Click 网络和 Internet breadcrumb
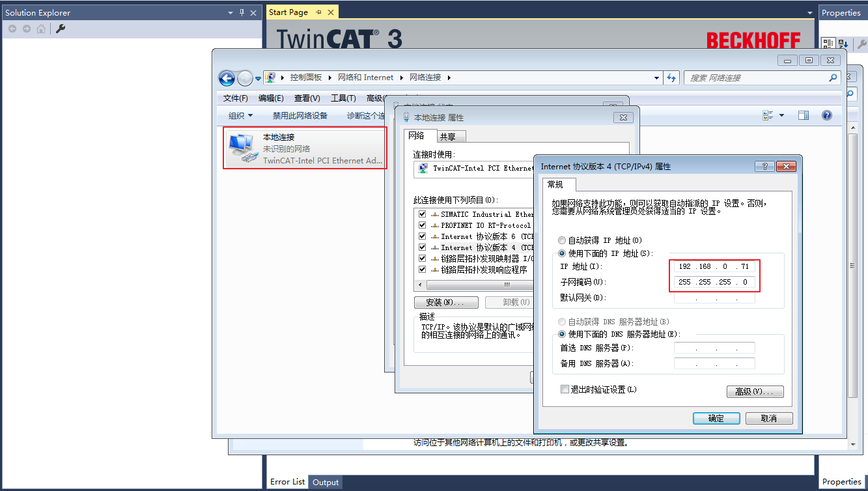Viewport: 868px width, 491px height. point(365,77)
